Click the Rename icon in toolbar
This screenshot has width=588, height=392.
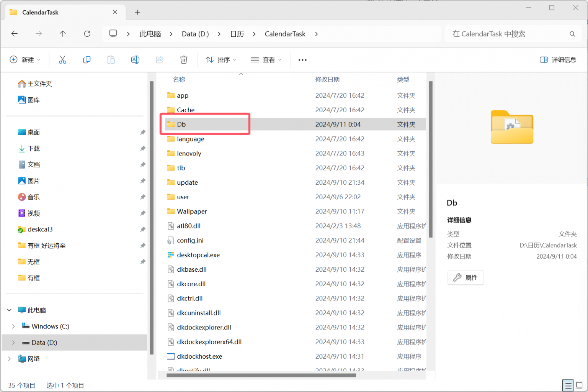point(135,60)
